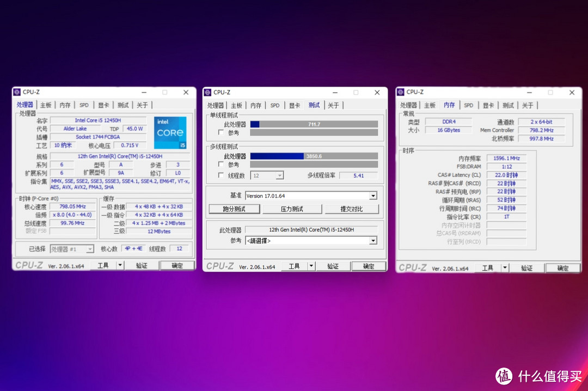Click the empty multi-thread reference bar

[314, 164]
